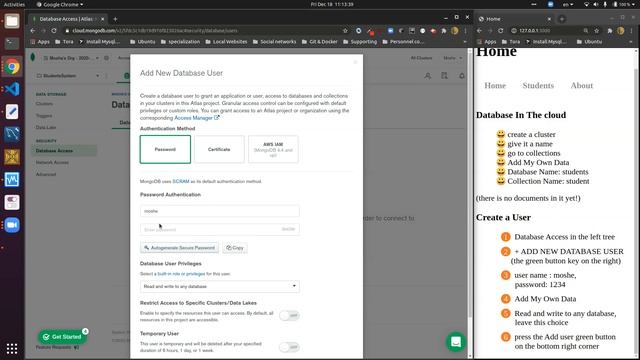This screenshot has width=640, height=360.
Task: Open Terminal from the Ubuntu dock
Action: click(12, 43)
